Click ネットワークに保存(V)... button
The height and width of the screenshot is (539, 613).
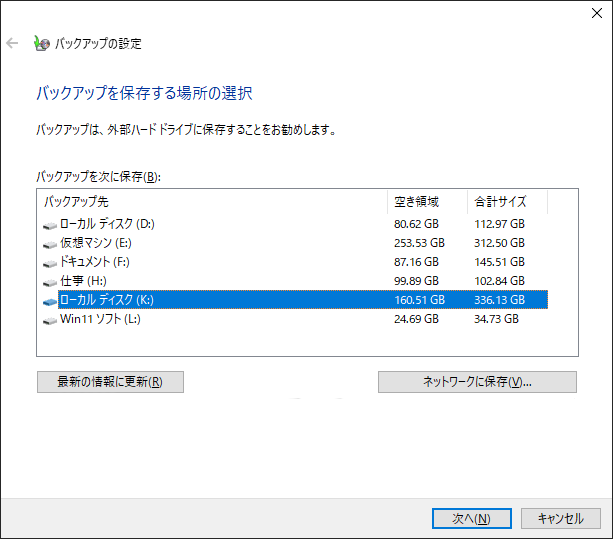(477, 382)
